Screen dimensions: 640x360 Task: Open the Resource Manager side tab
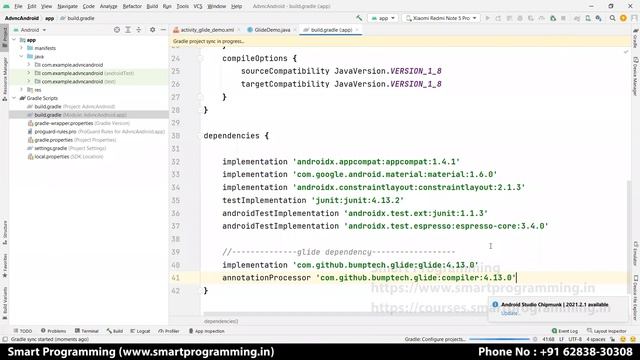(4, 78)
